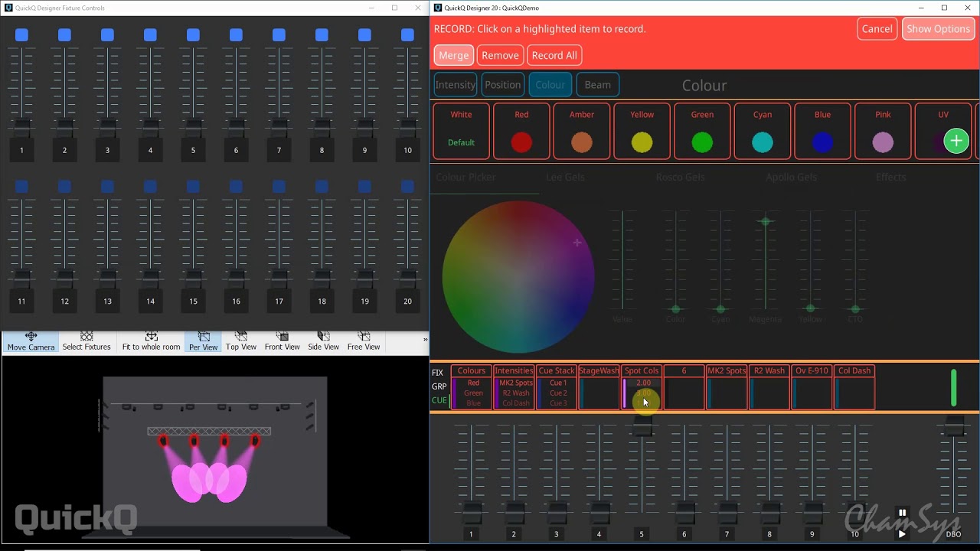The image size is (980, 551).
Task: Open the Colour tab
Action: tap(550, 85)
